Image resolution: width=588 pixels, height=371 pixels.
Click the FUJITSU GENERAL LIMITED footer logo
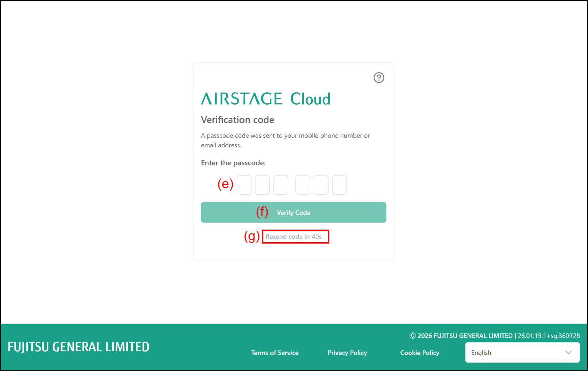(x=79, y=347)
